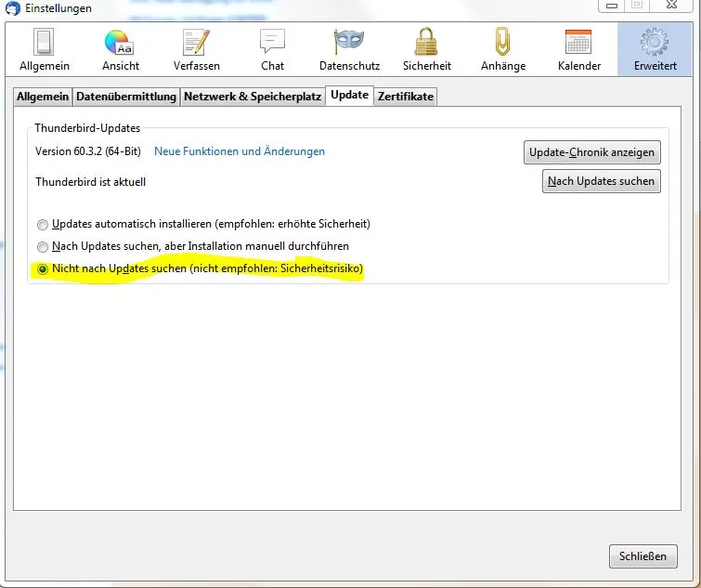The width and height of the screenshot is (701, 588).
Task: Select the Verfassen category icon
Action: click(x=197, y=49)
